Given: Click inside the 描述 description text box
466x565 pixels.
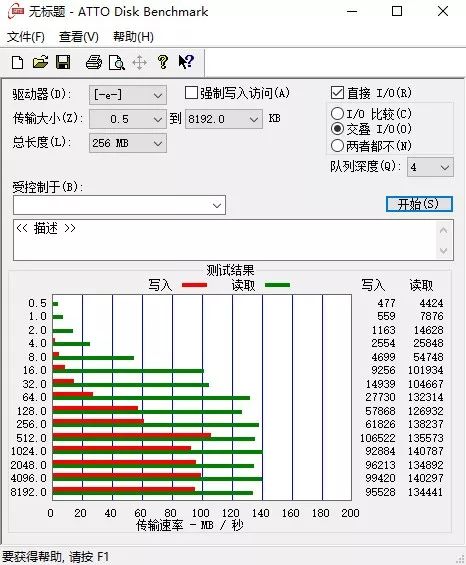Looking at the screenshot, I should tap(225, 240).
